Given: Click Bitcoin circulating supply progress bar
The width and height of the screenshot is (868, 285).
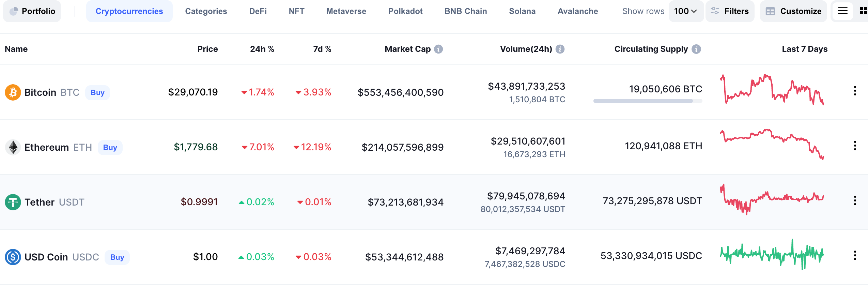Looking at the screenshot, I should (x=647, y=101).
